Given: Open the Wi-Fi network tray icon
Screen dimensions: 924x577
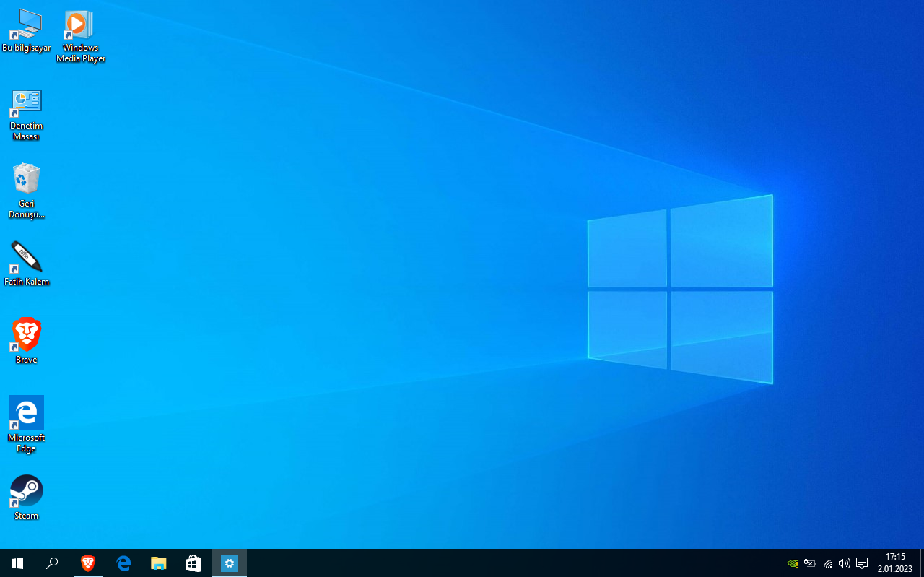Looking at the screenshot, I should 828,563.
